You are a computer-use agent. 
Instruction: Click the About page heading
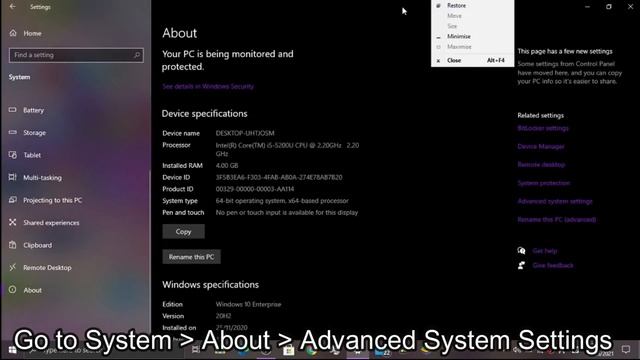(x=180, y=33)
